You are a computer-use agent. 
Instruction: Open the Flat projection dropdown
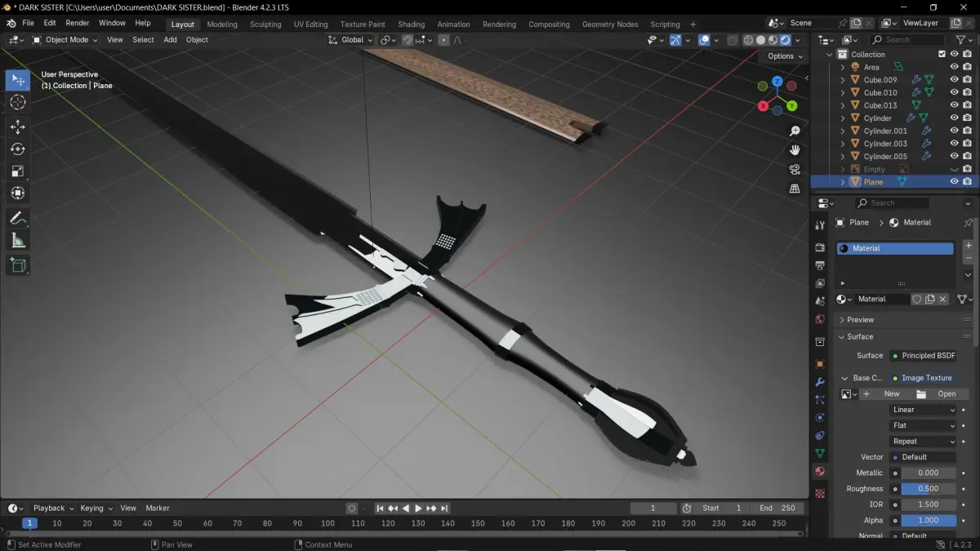click(923, 425)
